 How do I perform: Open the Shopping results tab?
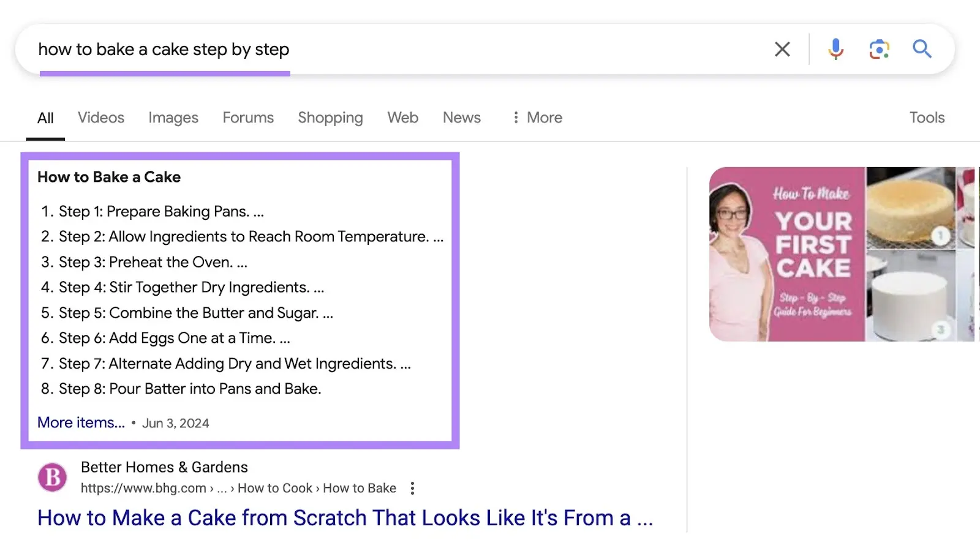pyautogui.click(x=330, y=117)
